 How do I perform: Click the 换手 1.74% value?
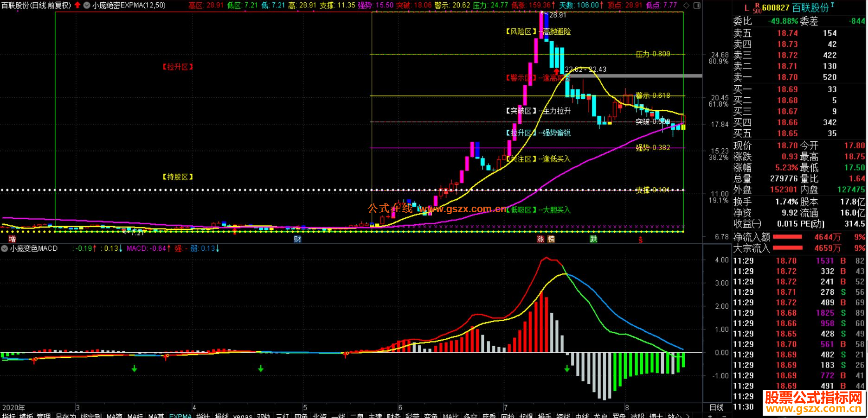coord(787,202)
